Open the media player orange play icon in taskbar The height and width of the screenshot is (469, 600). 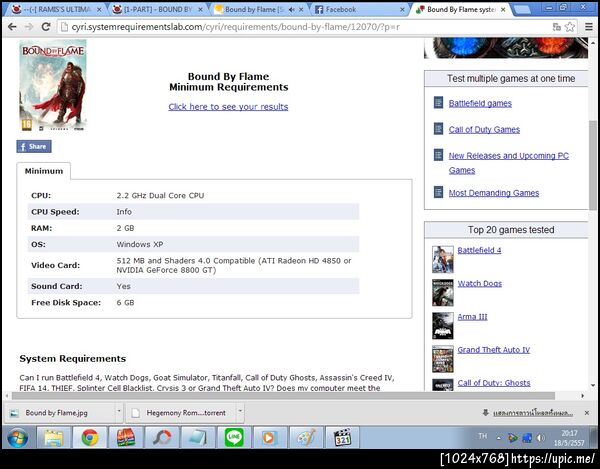pyautogui.click(x=269, y=437)
